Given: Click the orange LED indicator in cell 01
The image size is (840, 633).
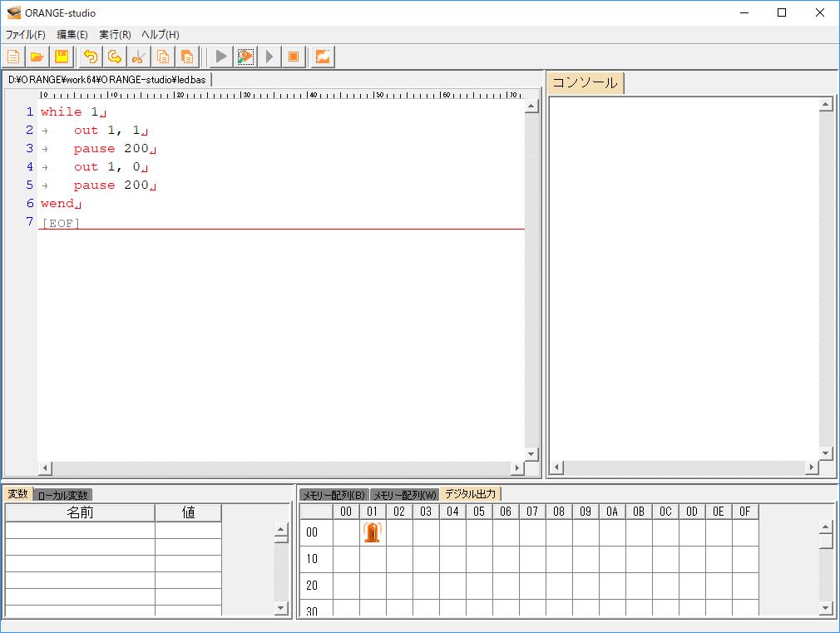Looking at the screenshot, I should (x=373, y=532).
